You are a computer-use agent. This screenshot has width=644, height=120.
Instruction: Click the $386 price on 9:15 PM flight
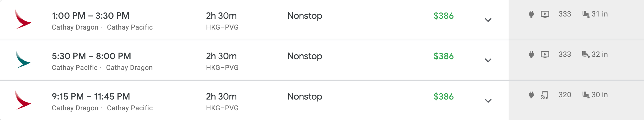coord(443,97)
